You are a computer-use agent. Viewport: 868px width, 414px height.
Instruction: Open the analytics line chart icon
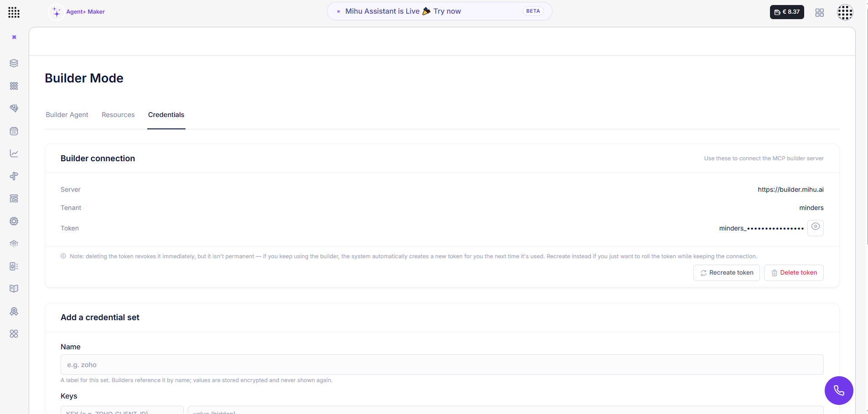tap(14, 153)
